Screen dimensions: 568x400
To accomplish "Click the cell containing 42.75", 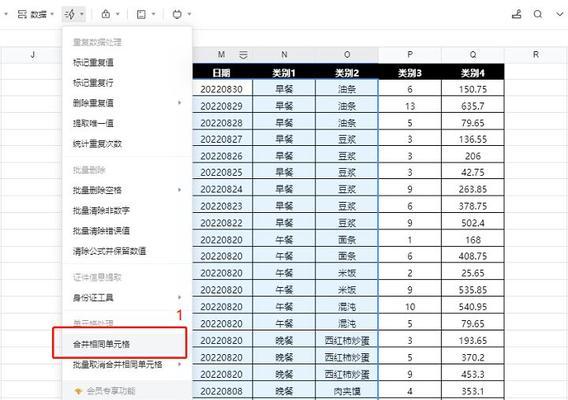I will point(473,172).
